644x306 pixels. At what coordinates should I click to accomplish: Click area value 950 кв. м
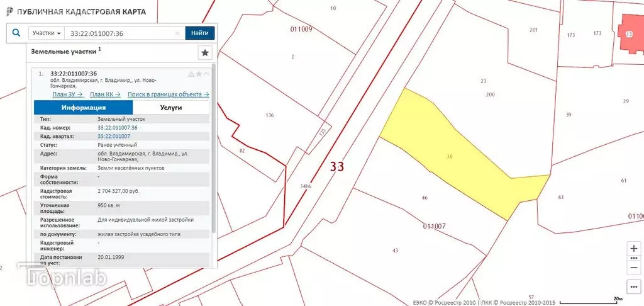click(109, 205)
